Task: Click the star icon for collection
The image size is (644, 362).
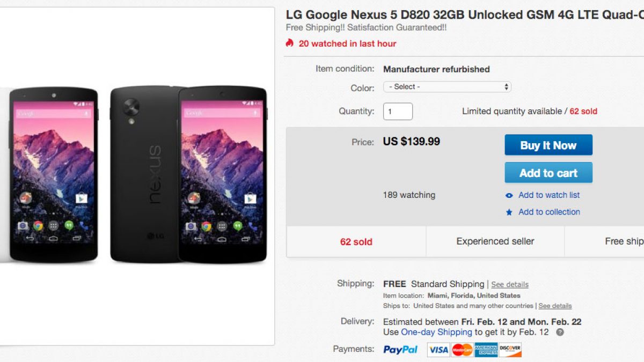Action: [x=509, y=212]
